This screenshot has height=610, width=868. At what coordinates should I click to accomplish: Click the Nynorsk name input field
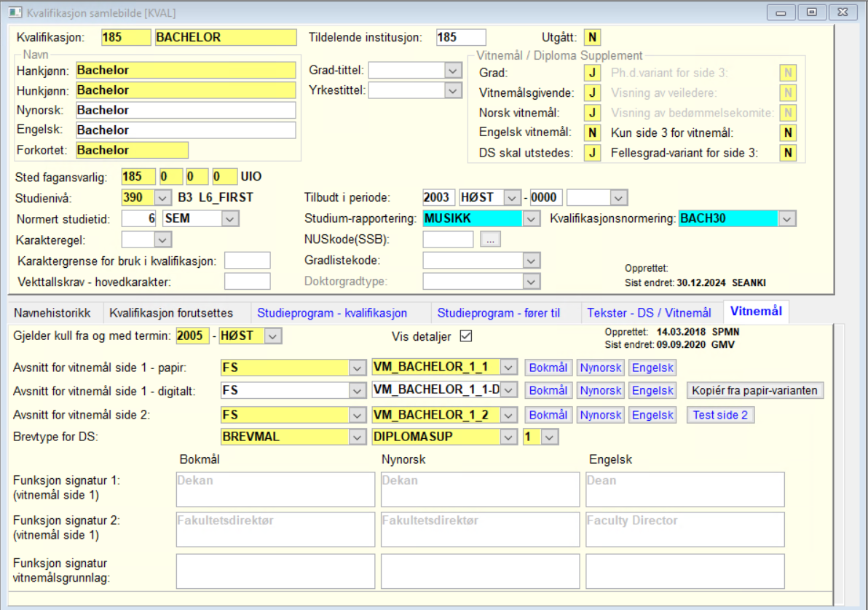(x=186, y=110)
